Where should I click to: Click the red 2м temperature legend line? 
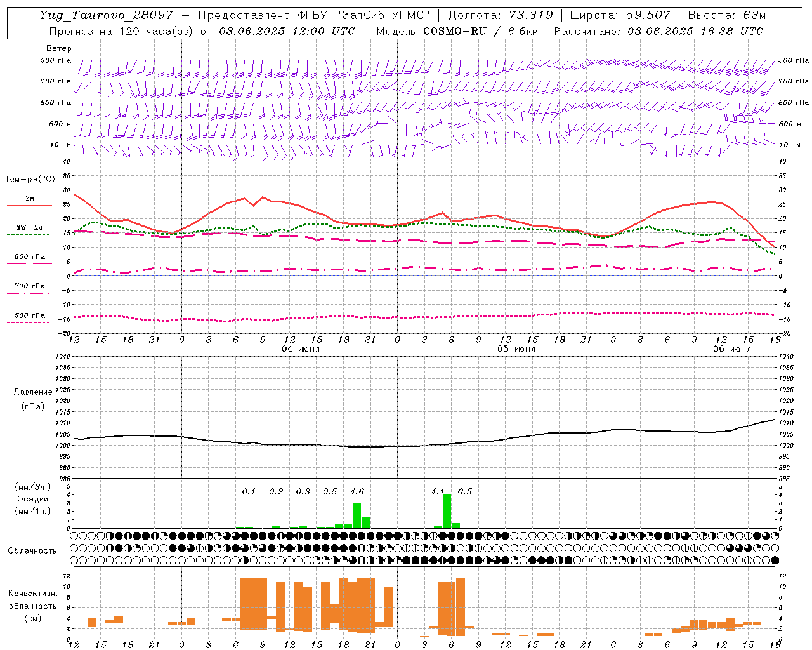pos(29,205)
